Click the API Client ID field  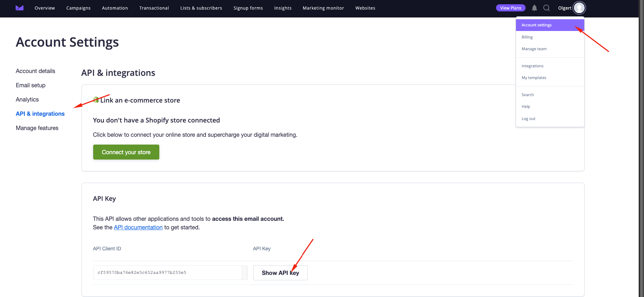click(x=170, y=272)
